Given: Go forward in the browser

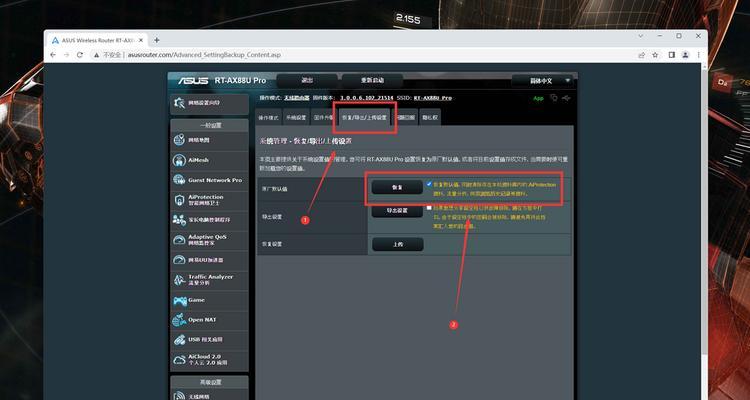Looking at the screenshot, I should [x=66, y=55].
